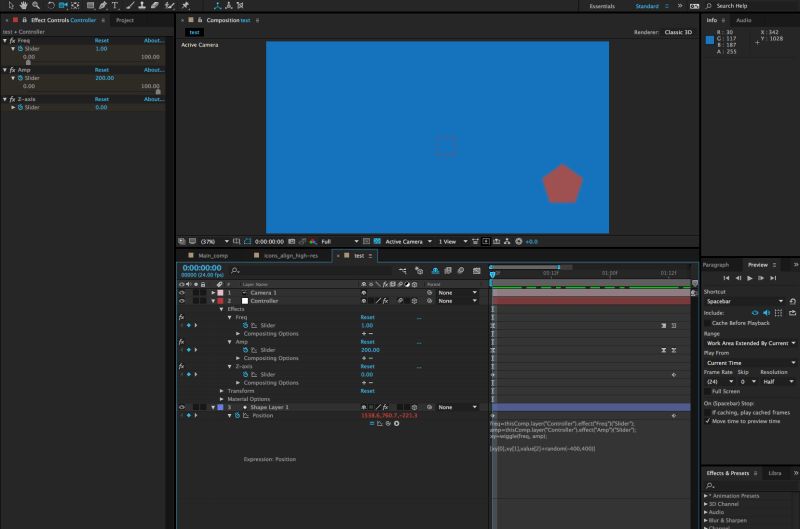Open the Paragraph panel tab
The height and width of the screenshot is (529, 800).
pos(715,265)
